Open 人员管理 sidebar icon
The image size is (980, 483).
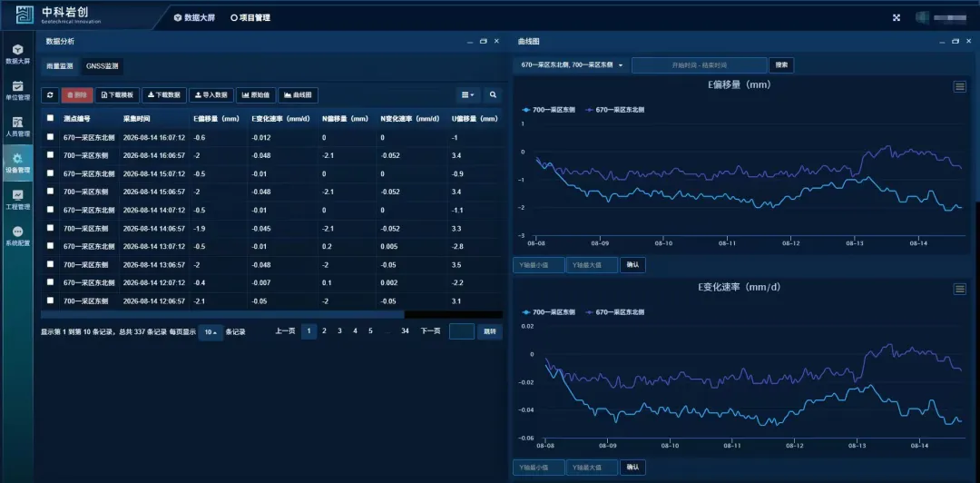tap(17, 126)
